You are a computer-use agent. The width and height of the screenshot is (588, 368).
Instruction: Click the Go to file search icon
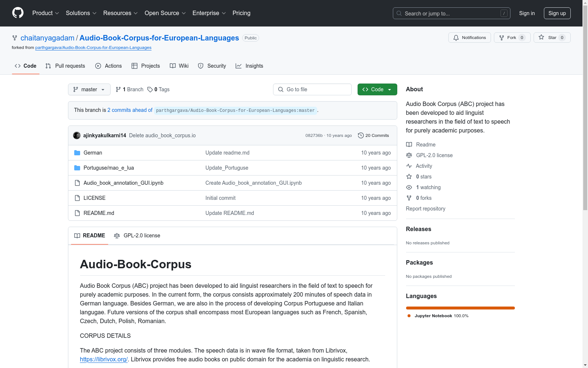click(x=281, y=89)
